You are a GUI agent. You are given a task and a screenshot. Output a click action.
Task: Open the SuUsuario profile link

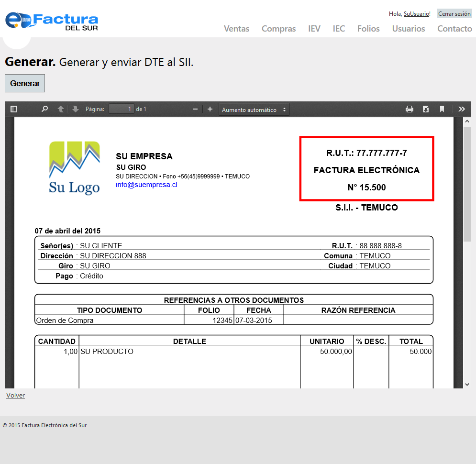pos(416,14)
